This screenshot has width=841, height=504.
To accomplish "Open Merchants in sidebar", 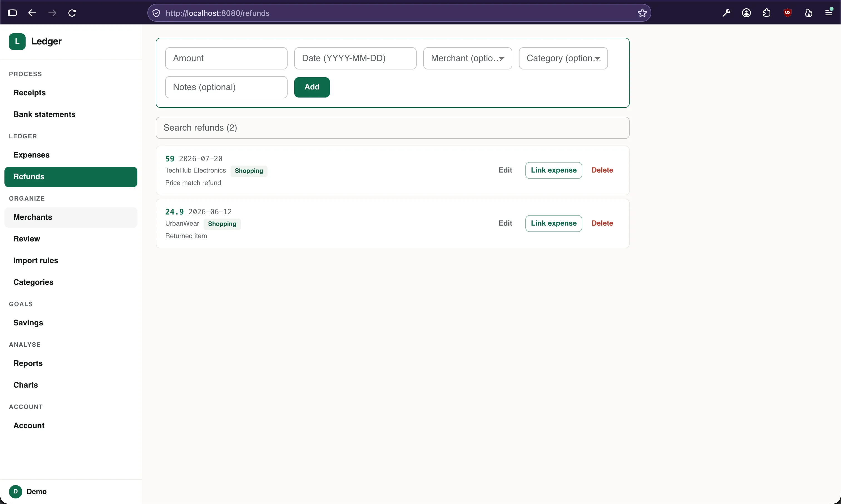I will pyautogui.click(x=71, y=217).
